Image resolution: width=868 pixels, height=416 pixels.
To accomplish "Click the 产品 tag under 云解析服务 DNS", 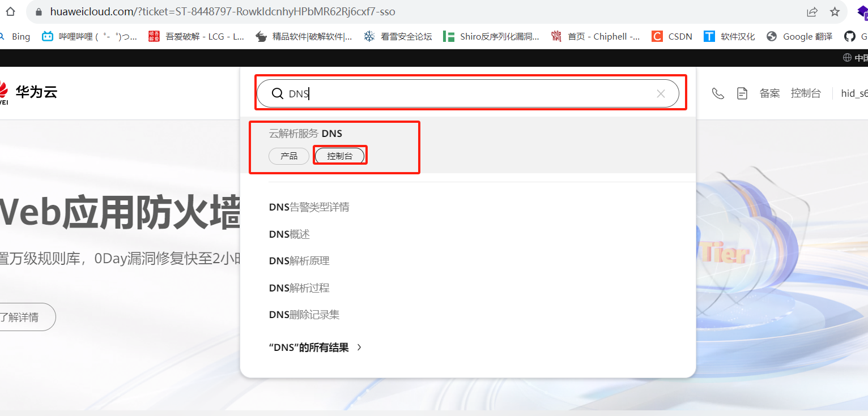I will point(289,156).
